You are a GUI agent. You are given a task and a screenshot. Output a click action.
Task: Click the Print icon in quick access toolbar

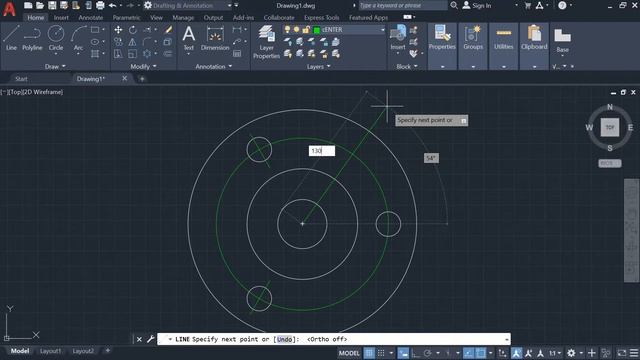[x=100, y=6]
